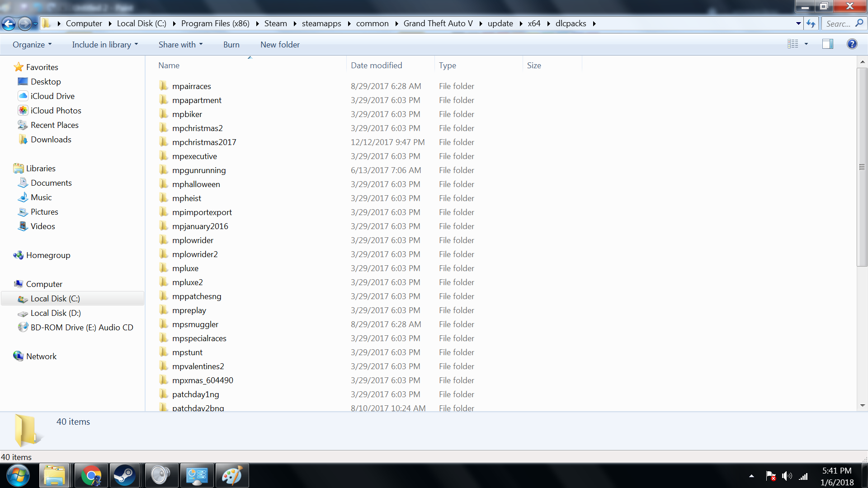Screen dimensions: 868x488
Task: Open Steam from taskbar
Action: (x=124, y=476)
